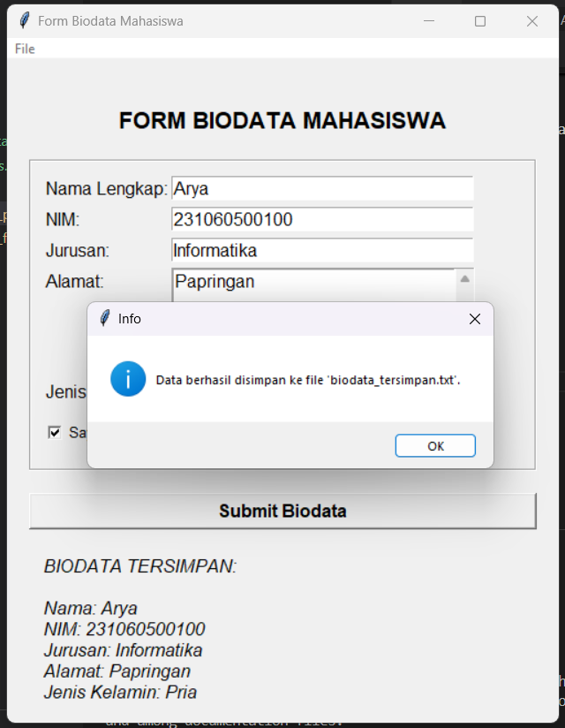Click the Alamat scrollbar up arrow

point(465,278)
